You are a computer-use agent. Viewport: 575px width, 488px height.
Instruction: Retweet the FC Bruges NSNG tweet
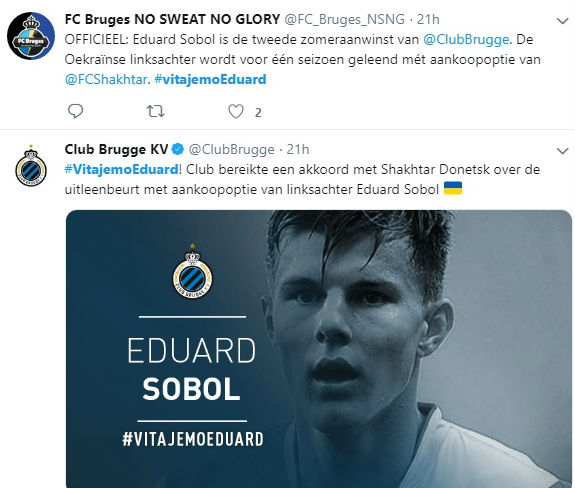[x=155, y=111]
